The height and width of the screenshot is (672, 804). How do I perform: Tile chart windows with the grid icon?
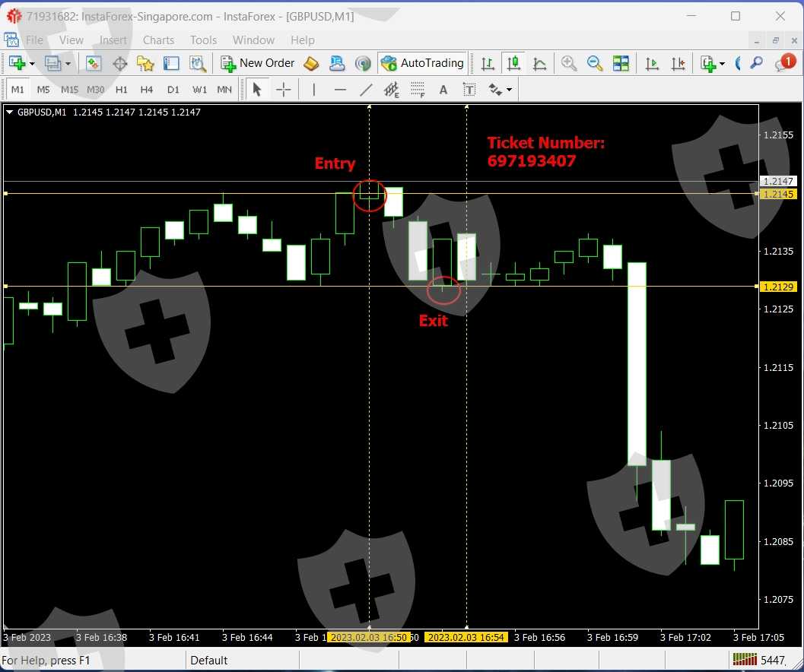tap(621, 64)
